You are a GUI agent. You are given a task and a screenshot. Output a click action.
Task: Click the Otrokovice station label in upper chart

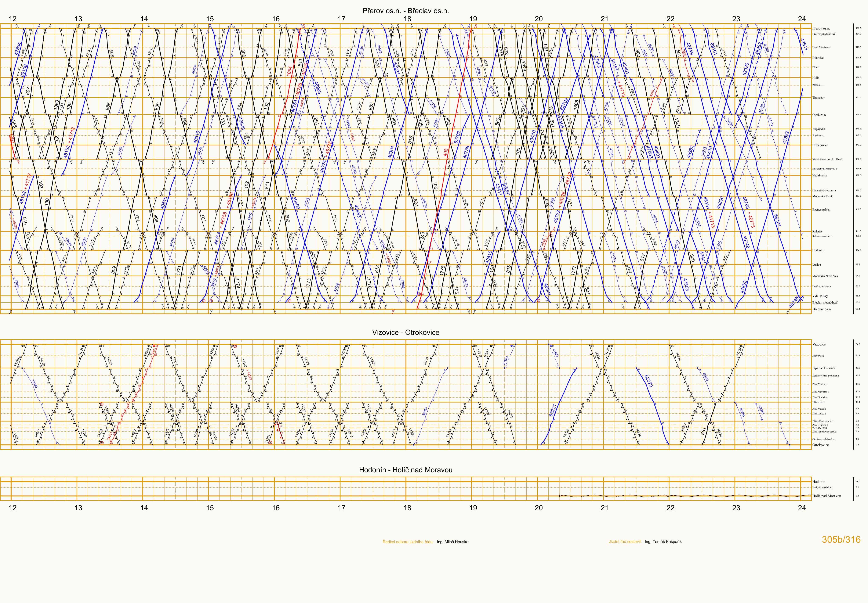[x=819, y=115]
